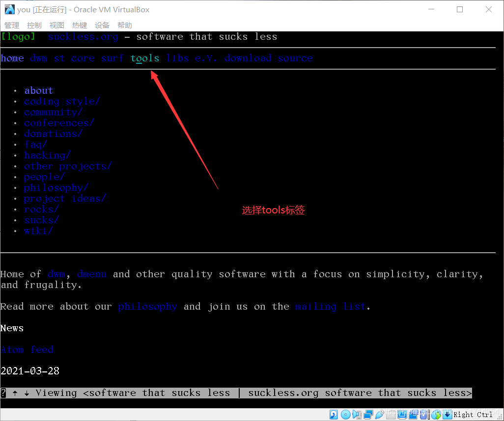The image size is (504, 421).
Task: Open the 热键 menu
Action: click(80, 25)
